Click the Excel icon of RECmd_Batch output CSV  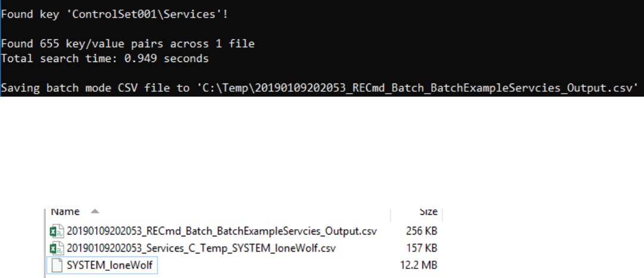[56, 231]
